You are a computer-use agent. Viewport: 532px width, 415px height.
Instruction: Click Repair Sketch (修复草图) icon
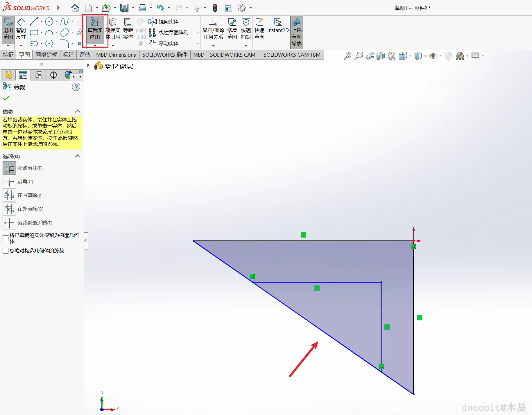(x=232, y=29)
